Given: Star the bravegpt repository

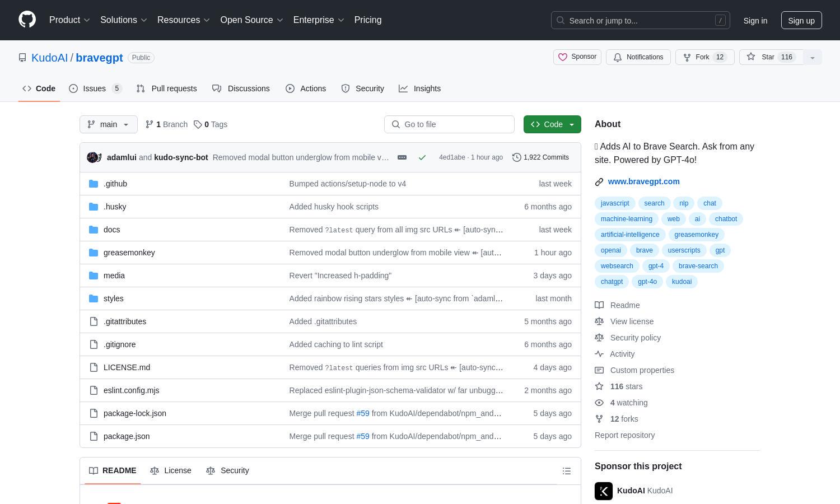Looking at the screenshot, I should click(x=771, y=57).
